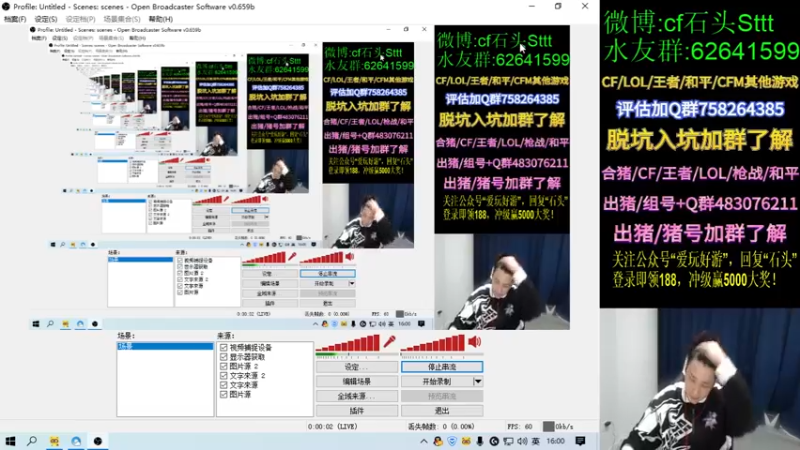
Task: Open the yellow bear tray icon
Action: click(466, 441)
